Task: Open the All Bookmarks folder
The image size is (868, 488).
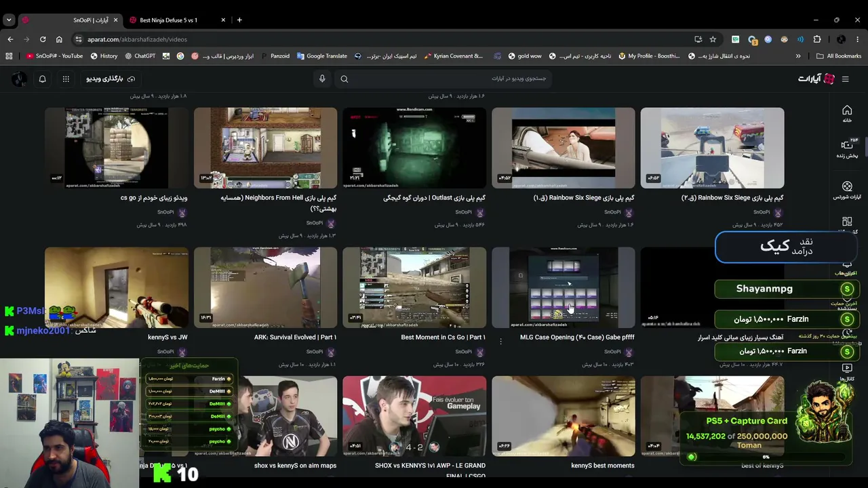Action: click(x=839, y=56)
